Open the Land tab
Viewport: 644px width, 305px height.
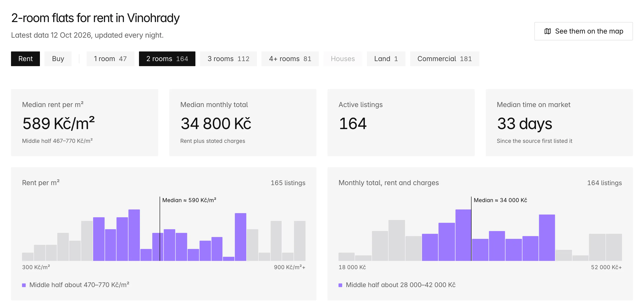pyautogui.click(x=386, y=59)
